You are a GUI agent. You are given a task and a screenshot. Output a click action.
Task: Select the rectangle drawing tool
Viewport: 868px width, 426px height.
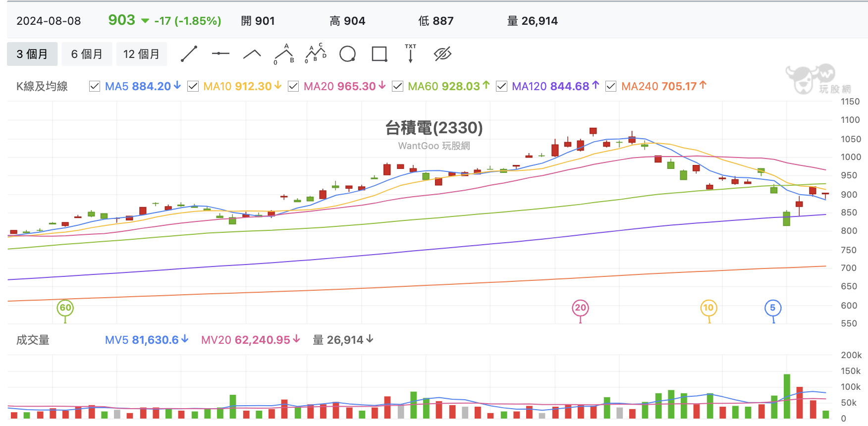tap(379, 53)
